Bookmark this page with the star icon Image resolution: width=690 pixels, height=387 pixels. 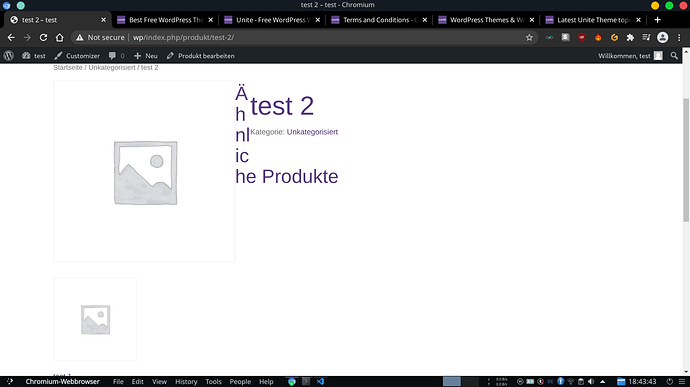pos(529,38)
